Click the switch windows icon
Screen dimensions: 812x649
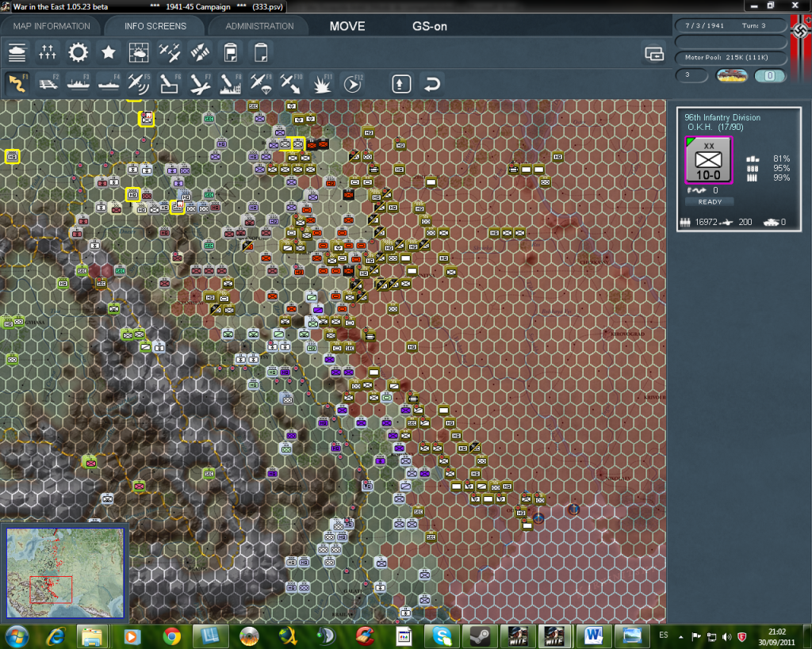tap(654, 53)
